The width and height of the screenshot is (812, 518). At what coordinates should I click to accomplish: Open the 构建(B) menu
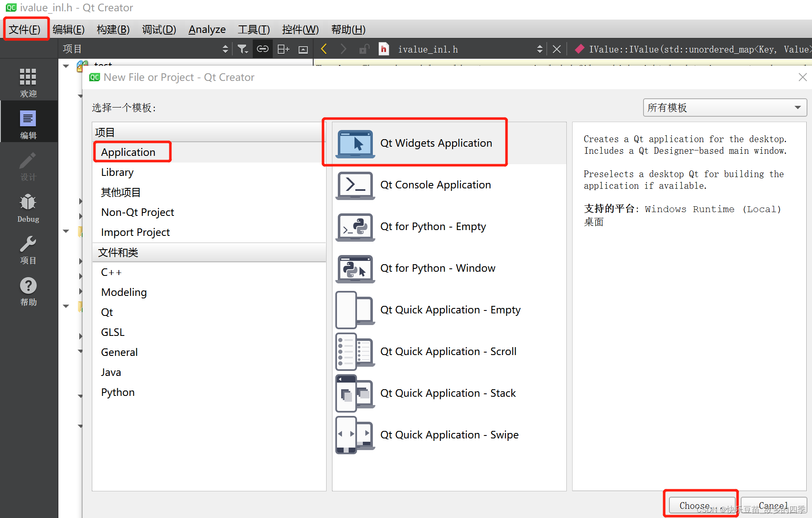[113, 30]
